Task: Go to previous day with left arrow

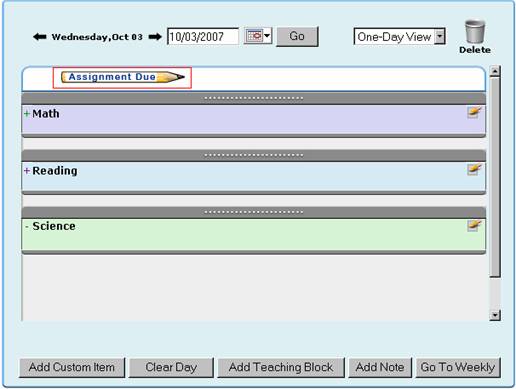Action: (x=40, y=37)
